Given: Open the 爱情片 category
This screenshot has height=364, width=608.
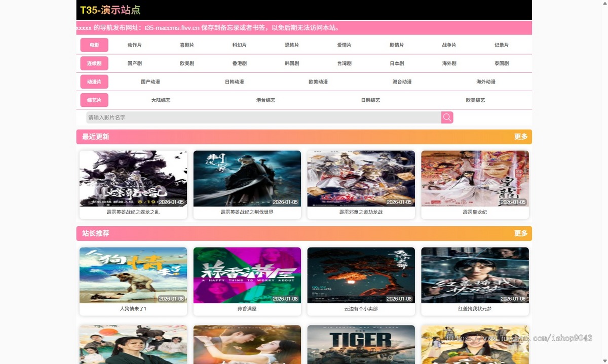Looking at the screenshot, I should click(345, 45).
